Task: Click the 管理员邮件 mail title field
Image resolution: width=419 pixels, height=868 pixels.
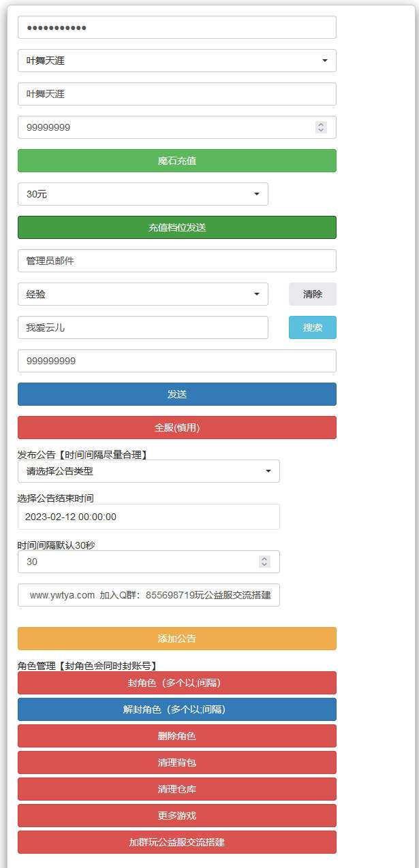Action: click(x=176, y=261)
